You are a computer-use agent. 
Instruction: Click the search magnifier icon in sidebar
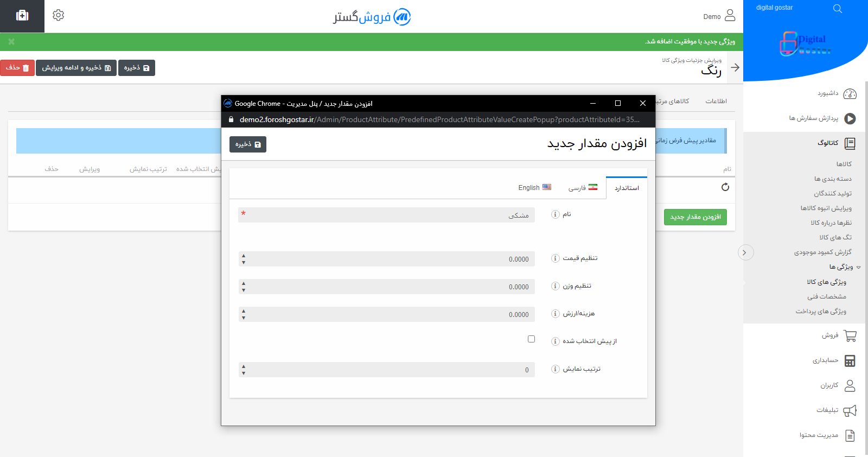pos(838,9)
